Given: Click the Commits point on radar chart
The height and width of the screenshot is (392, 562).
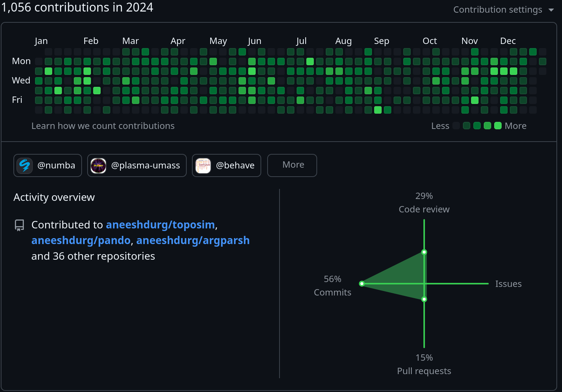Looking at the screenshot, I should (x=361, y=284).
